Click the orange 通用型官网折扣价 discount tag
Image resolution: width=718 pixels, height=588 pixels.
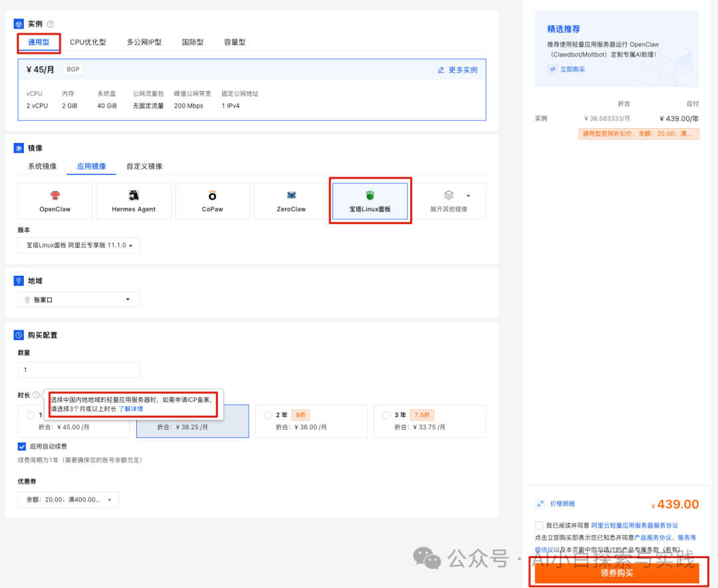click(x=638, y=134)
